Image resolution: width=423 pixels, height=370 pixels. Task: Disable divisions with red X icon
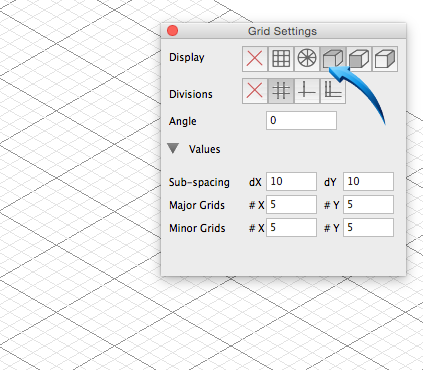[x=255, y=91]
